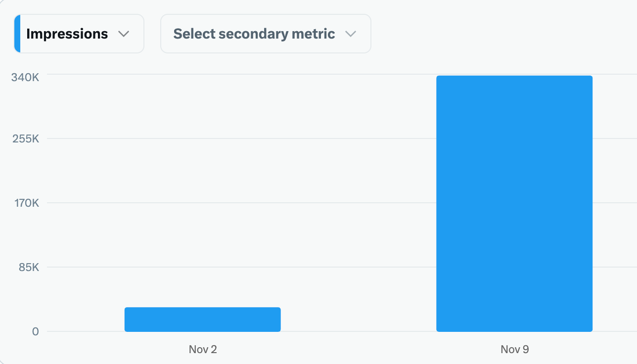This screenshot has height=364, width=637.
Task: Click the chevron beside Impressions
Action: coord(124,34)
